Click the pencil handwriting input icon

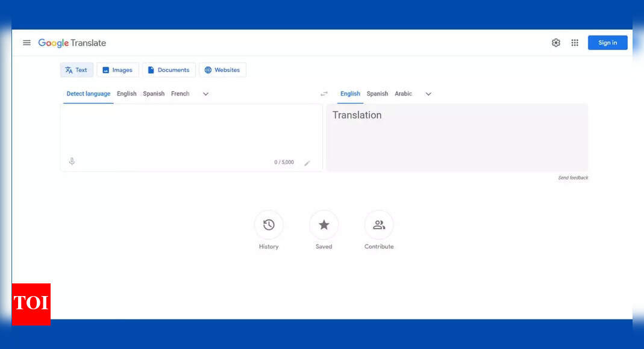307,163
